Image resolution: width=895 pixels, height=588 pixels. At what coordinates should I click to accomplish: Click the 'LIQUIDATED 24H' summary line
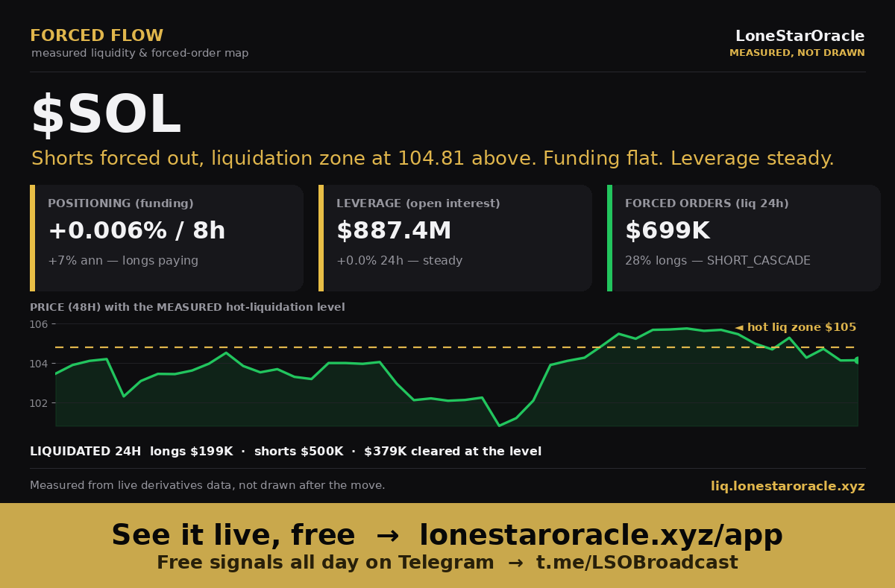point(286,452)
